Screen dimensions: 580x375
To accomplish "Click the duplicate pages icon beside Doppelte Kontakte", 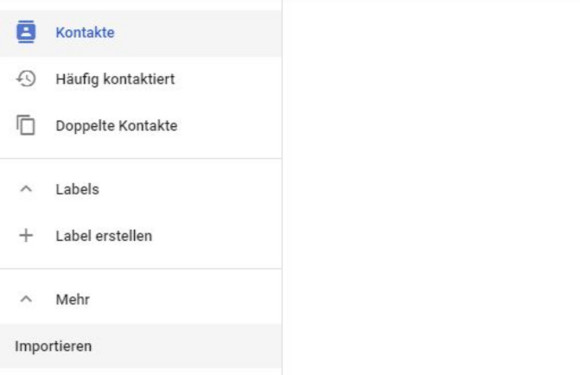I will (x=26, y=125).
